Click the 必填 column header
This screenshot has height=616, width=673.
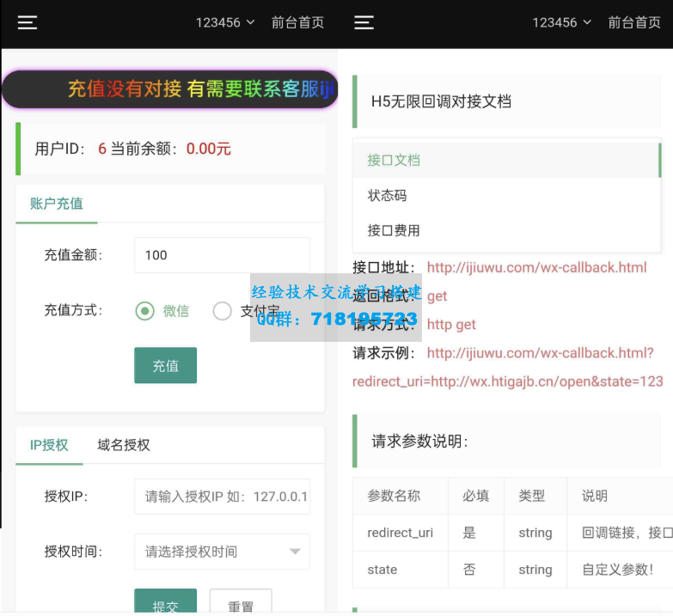click(475, 496)
